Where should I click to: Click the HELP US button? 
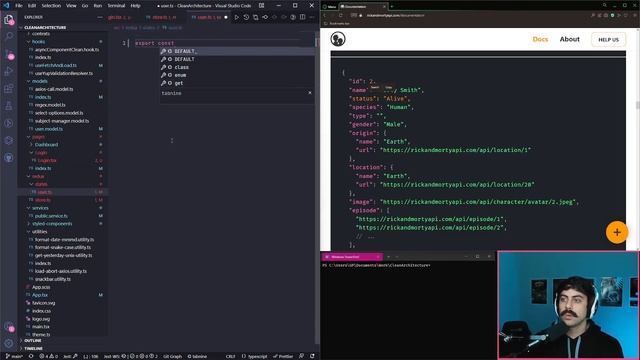608,40
